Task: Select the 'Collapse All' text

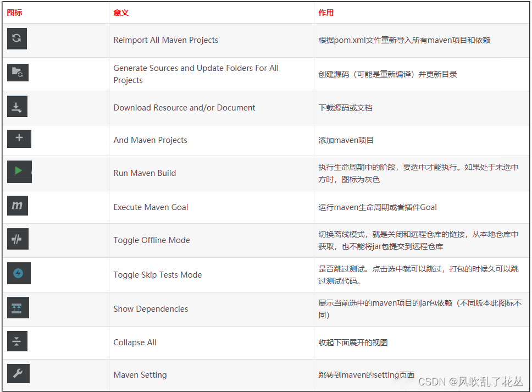Action: coord(135,343)
